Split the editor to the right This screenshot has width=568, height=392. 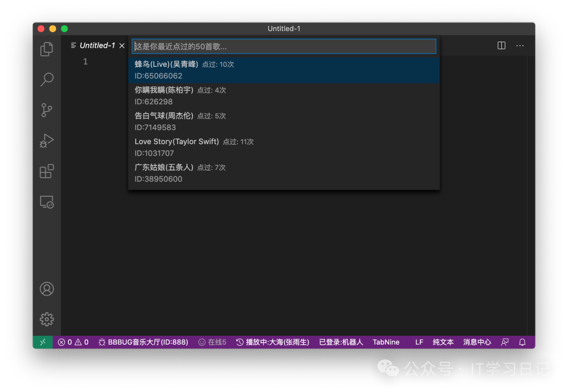(501, 46)
